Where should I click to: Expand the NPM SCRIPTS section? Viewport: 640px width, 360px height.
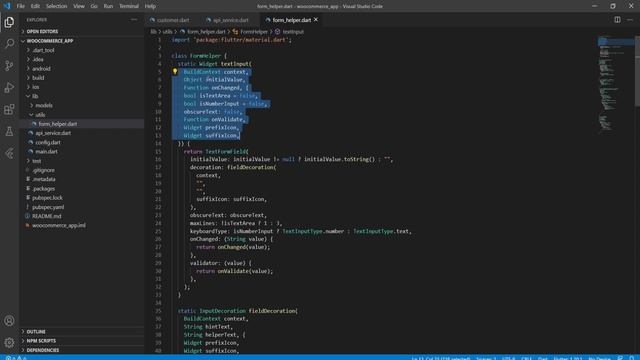tap(82, 341)
